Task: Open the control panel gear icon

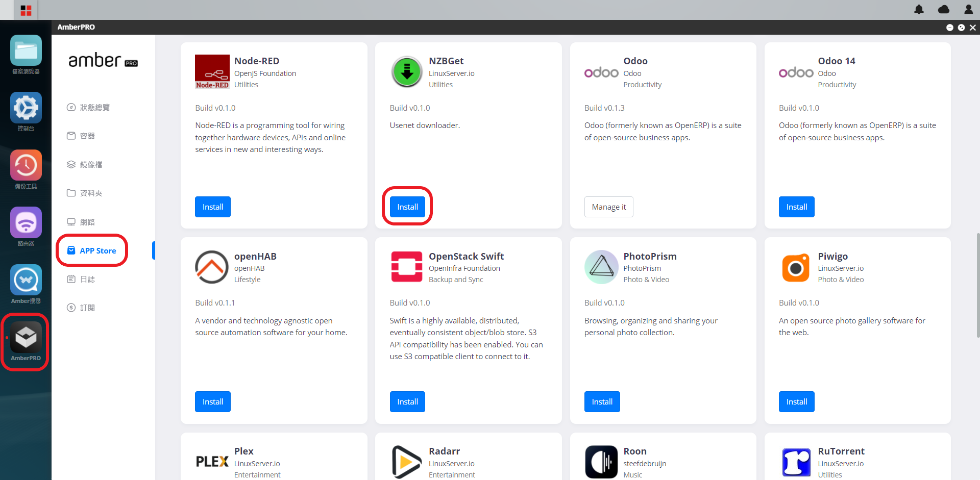Action: [26, 108]
